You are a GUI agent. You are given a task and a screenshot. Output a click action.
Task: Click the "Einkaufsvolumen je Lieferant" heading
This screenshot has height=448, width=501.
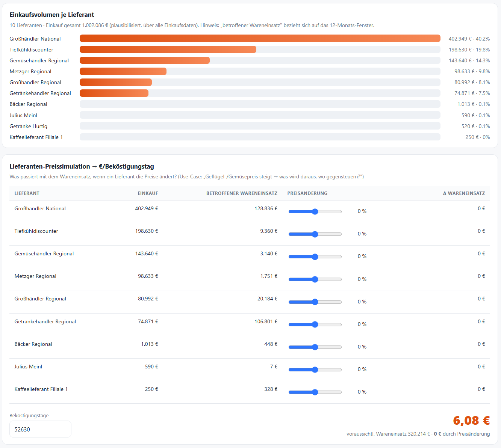(52, 15)
